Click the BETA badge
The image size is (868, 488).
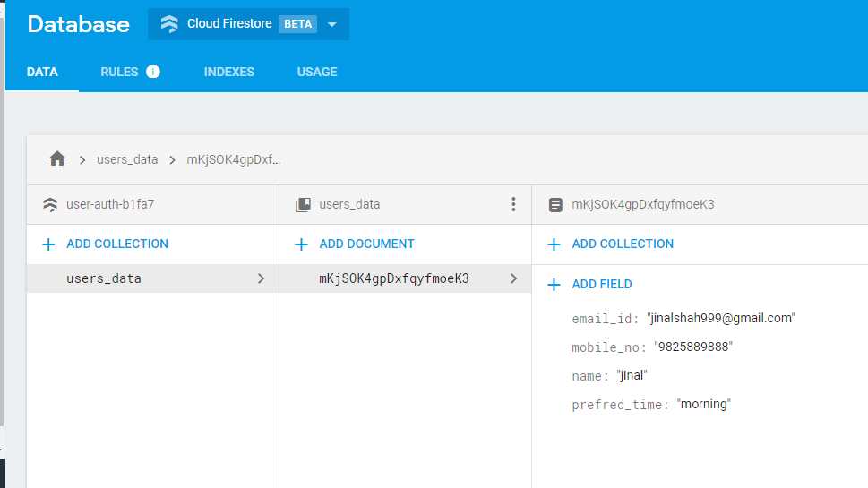pyautogui.click(x=297, y=24)
